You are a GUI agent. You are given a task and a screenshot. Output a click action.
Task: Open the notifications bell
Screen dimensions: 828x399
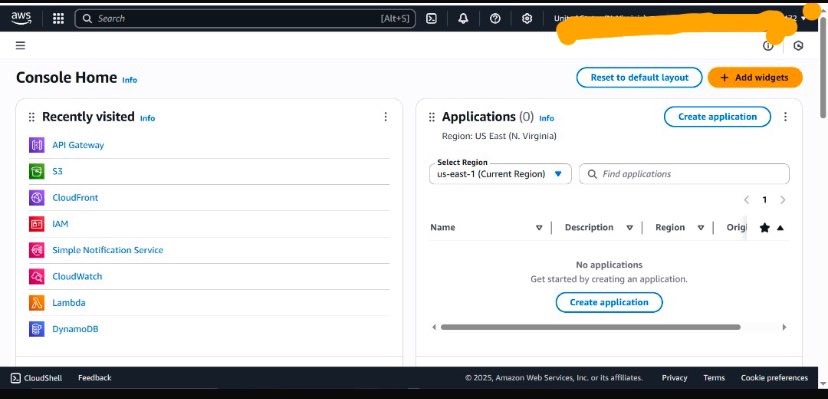point(463,18)
